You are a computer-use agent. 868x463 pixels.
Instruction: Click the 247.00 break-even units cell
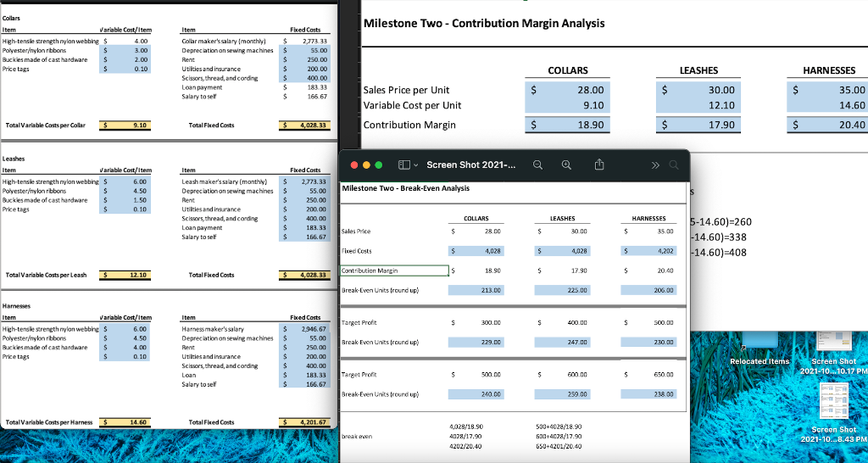pos(563,343)
